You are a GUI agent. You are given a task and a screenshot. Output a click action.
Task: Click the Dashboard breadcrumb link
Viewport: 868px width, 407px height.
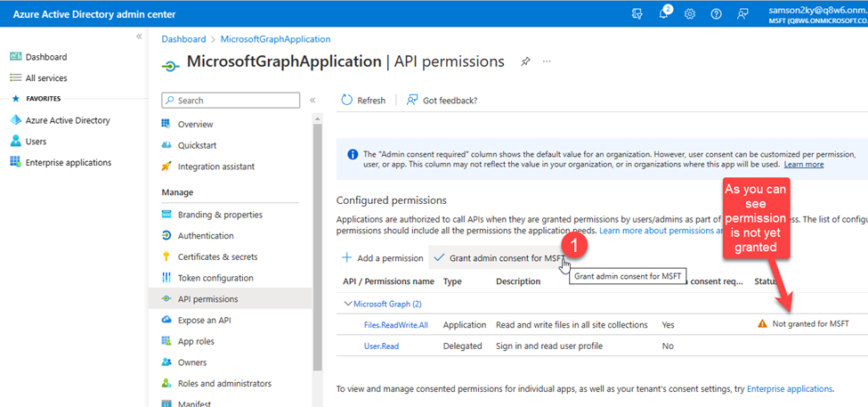tap(183, 39)
